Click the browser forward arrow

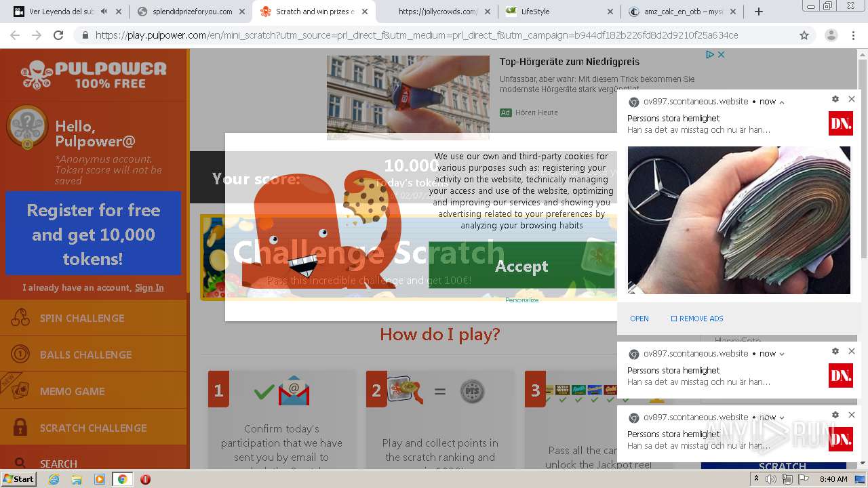pyautogui.click(x=37, y=35)
